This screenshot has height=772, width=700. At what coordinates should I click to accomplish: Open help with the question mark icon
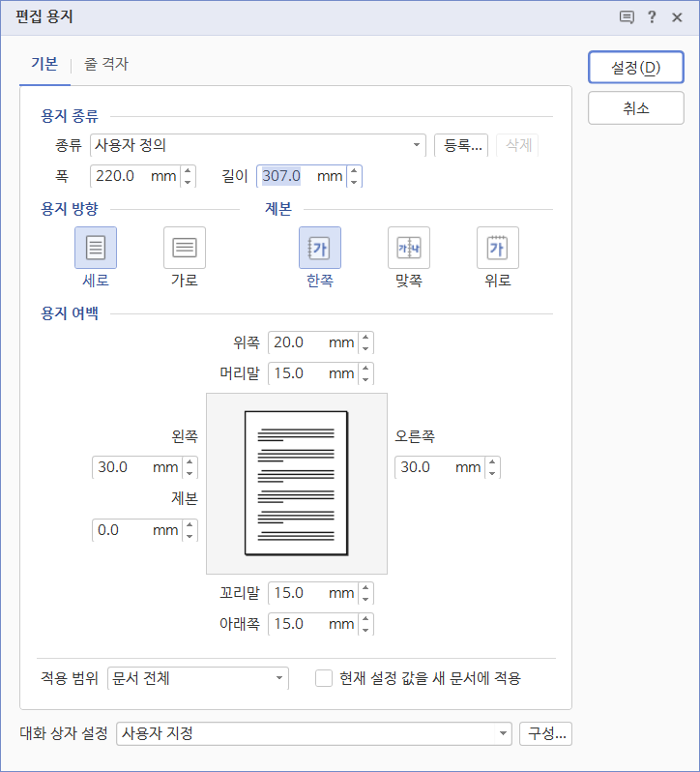point(652,17)
